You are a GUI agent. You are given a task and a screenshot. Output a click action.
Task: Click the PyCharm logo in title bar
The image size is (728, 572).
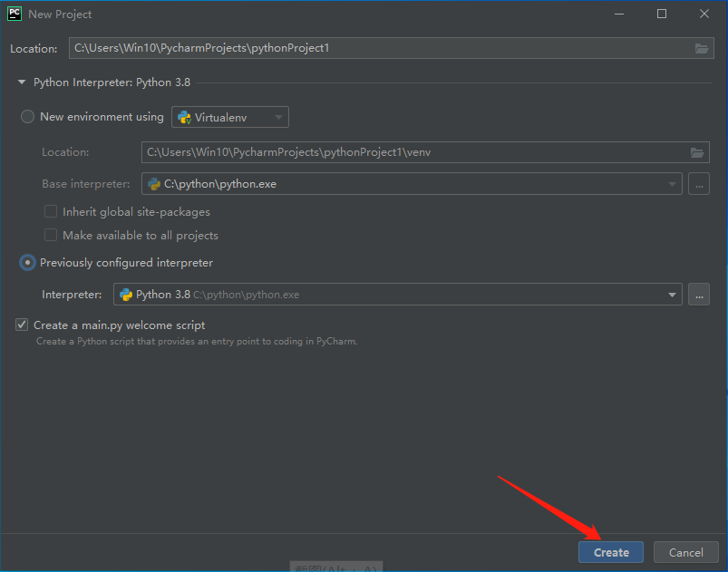point(15,14)
